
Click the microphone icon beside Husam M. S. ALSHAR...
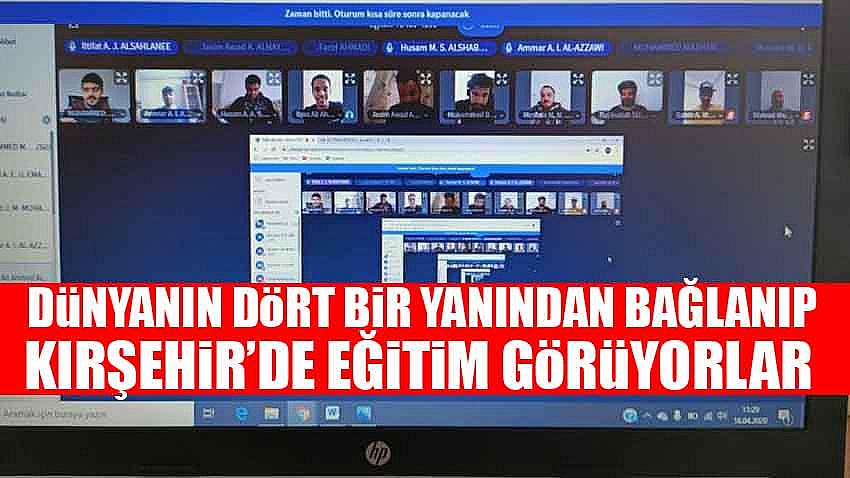(389, 48)
